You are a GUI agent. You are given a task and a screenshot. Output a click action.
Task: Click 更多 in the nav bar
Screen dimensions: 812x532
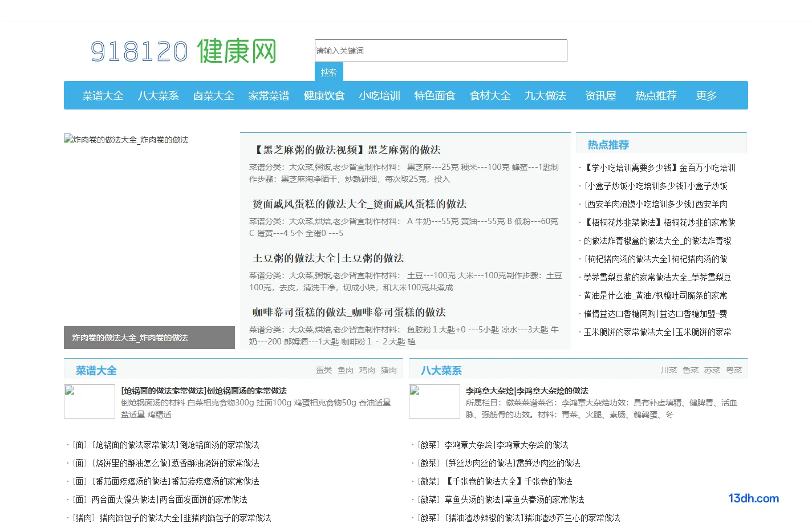[x=706, y=96]
